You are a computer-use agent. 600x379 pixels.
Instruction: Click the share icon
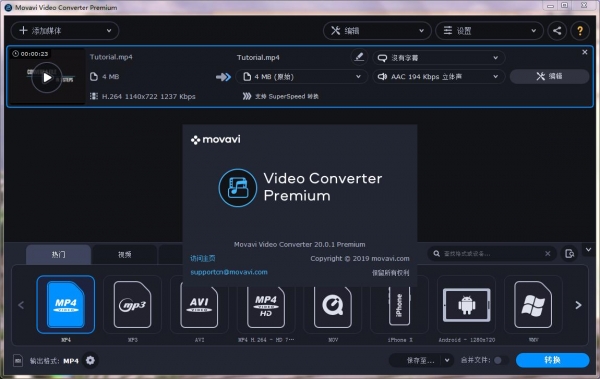pos(557,31)
